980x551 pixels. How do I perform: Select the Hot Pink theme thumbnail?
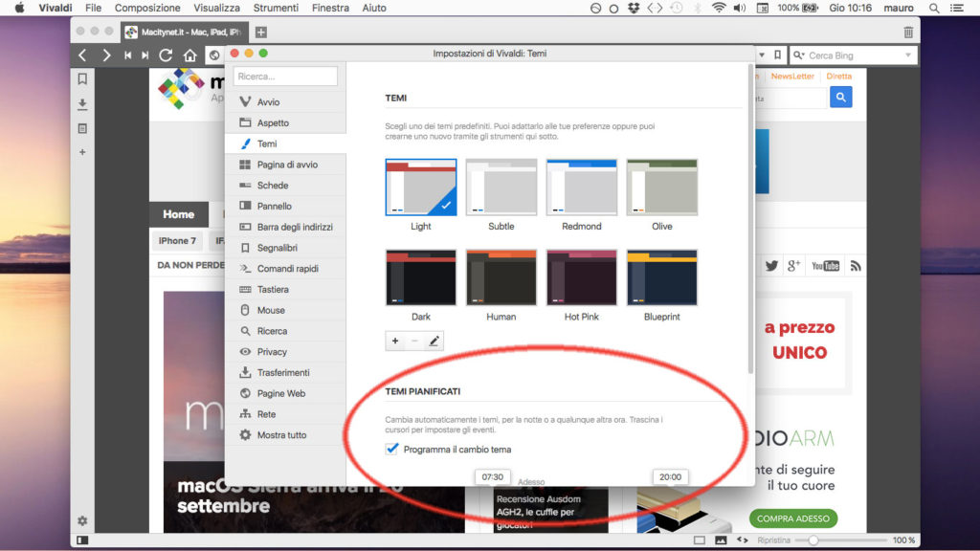pos(581,277)
